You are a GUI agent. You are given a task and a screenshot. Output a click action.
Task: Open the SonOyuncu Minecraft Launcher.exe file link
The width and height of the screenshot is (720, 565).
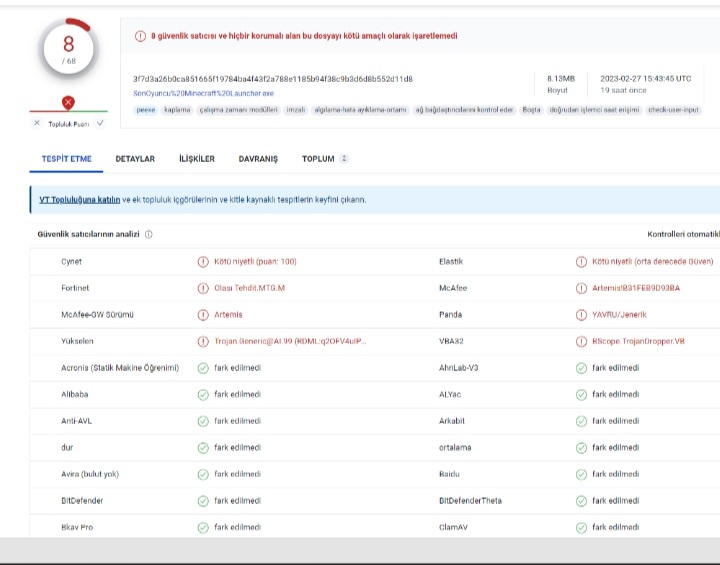pos(203,93)
